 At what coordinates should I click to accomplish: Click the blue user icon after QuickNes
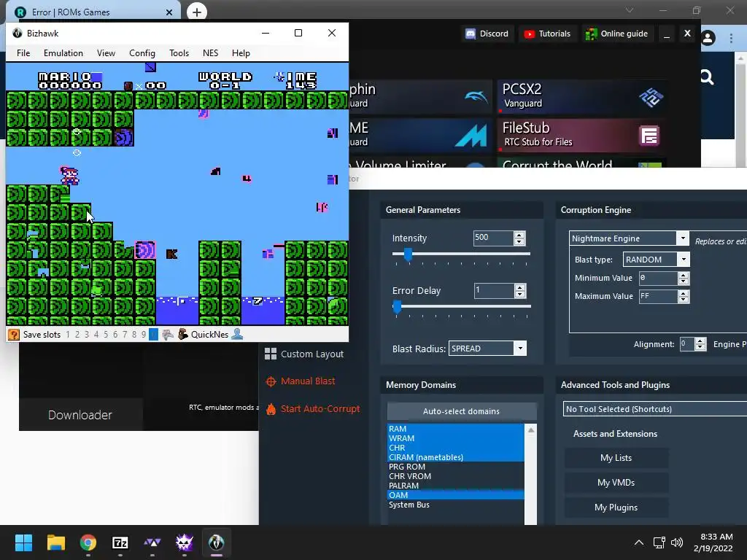[237, 334]
